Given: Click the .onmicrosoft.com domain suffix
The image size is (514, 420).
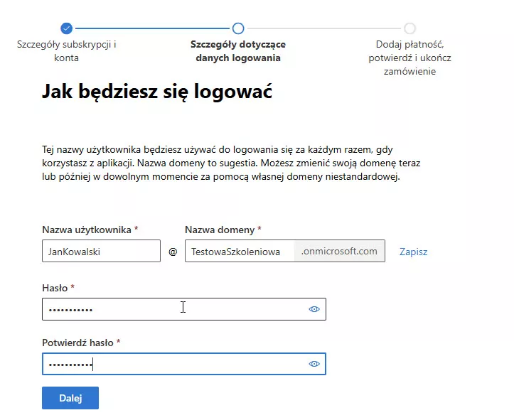Looking at the screenshot, I should [x=339, y=252].
